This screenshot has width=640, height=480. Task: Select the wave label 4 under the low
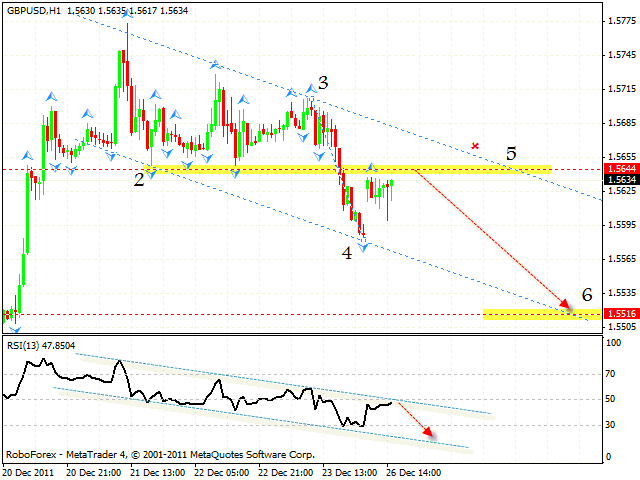pyautogui.click(x=347, y=253)
